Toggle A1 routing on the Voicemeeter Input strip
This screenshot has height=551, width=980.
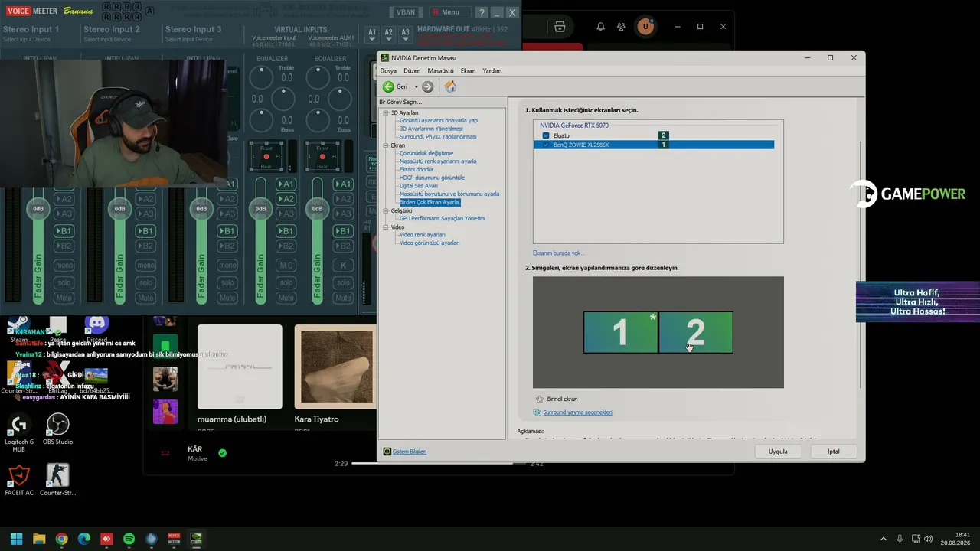[x=286, y=184]
